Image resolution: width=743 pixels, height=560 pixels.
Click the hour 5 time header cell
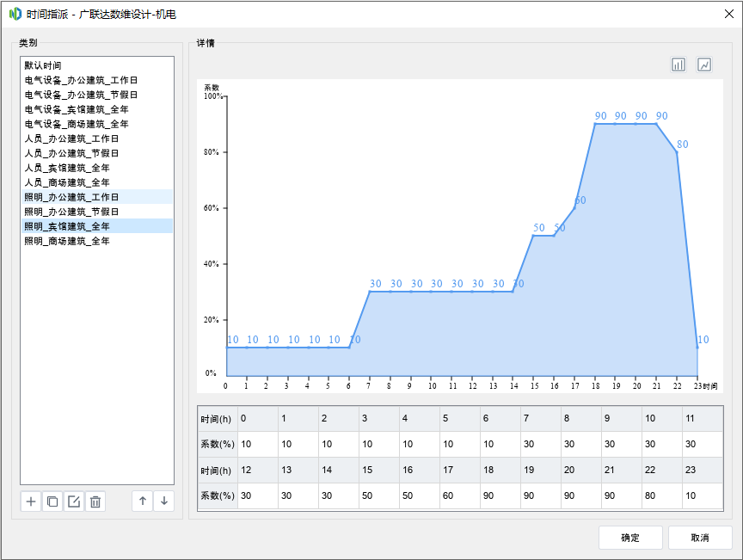pos(460,419)
